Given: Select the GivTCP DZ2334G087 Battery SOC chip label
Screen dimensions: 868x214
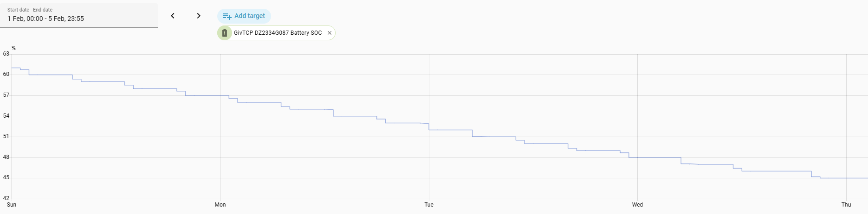Looking at the screenshot, I should click(x=278, y=33).
